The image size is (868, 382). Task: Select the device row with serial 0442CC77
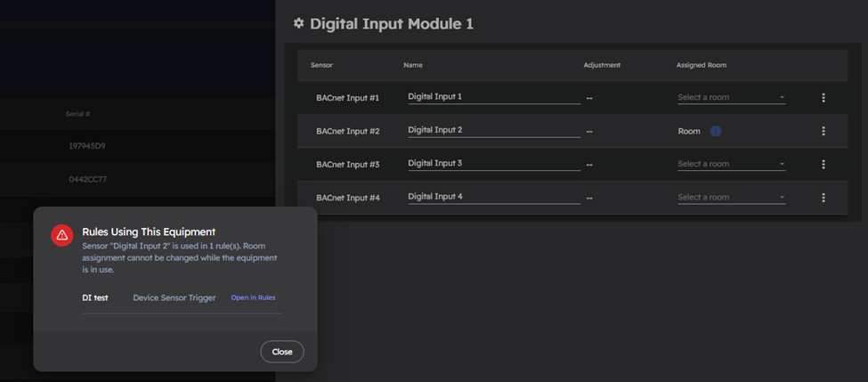pyautogui.click(x=87, y=180)
